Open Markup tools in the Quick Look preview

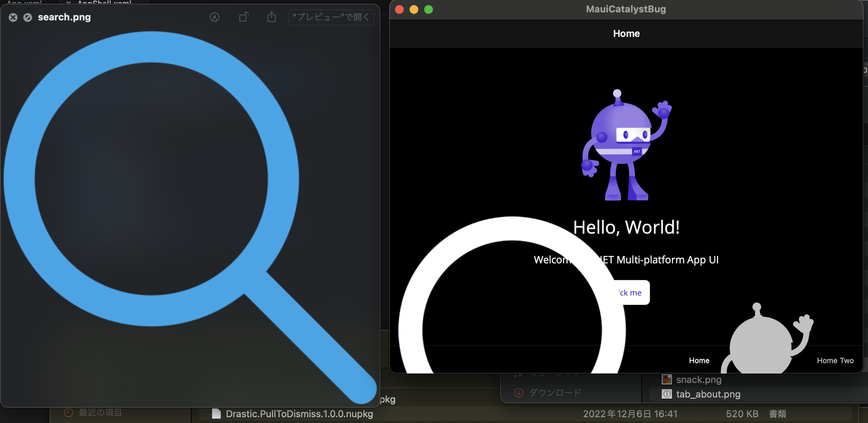(214, 17)
